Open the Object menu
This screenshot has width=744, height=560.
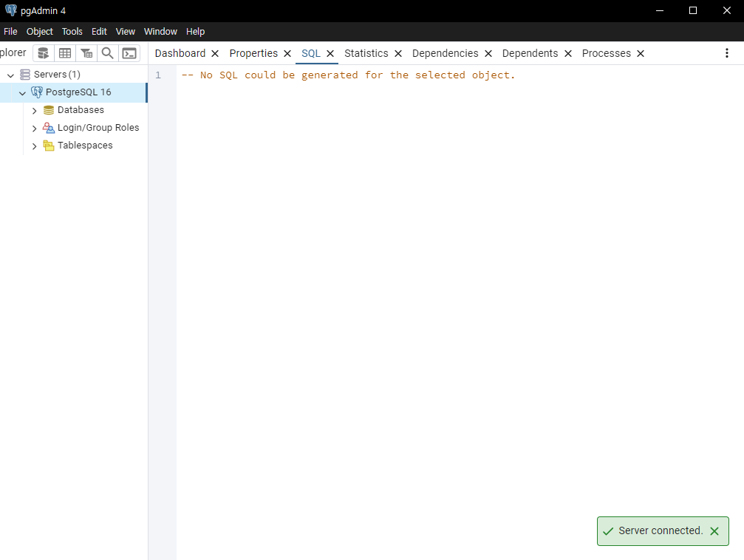click(x=39, y=31)
